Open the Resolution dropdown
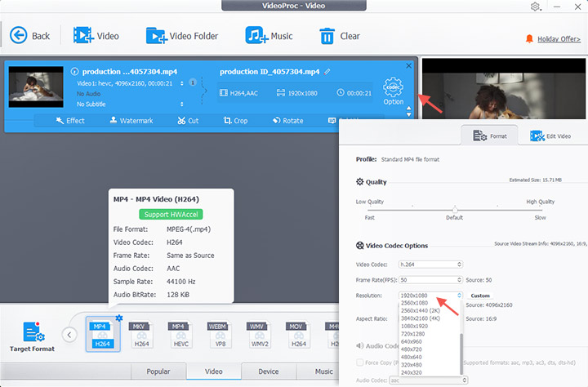588x387 pixels. coord(430,295)
